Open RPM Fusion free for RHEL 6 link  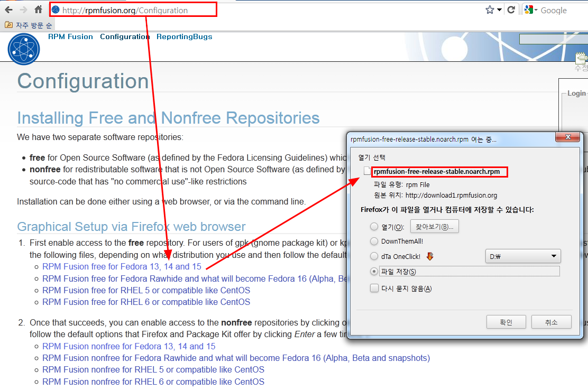click(x=146, y=302)
